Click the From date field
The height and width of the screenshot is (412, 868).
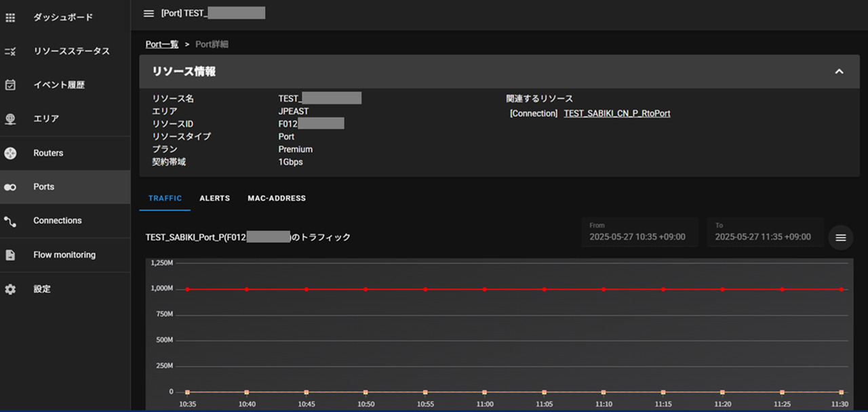pyautogui.click(x=639, y=232)
